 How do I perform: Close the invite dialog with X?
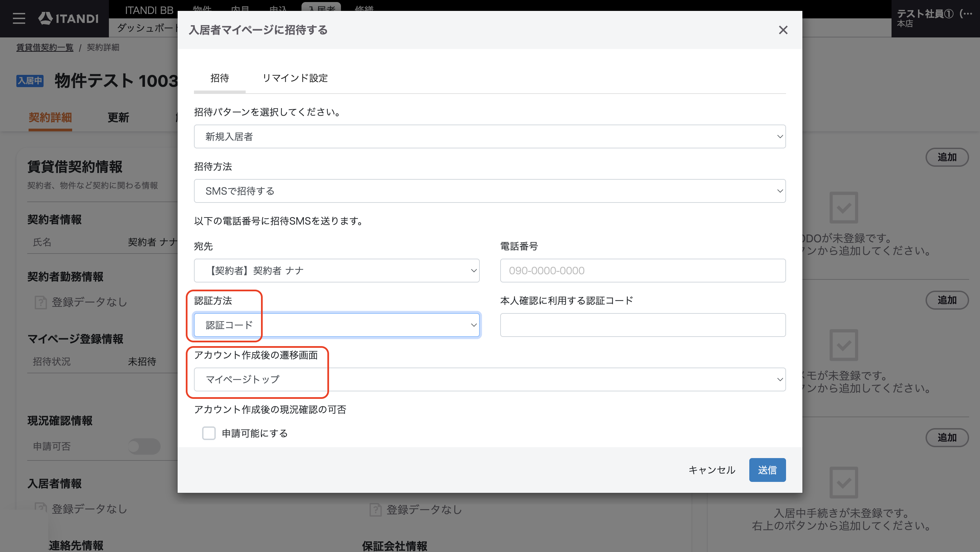click(x=783, y=30)
